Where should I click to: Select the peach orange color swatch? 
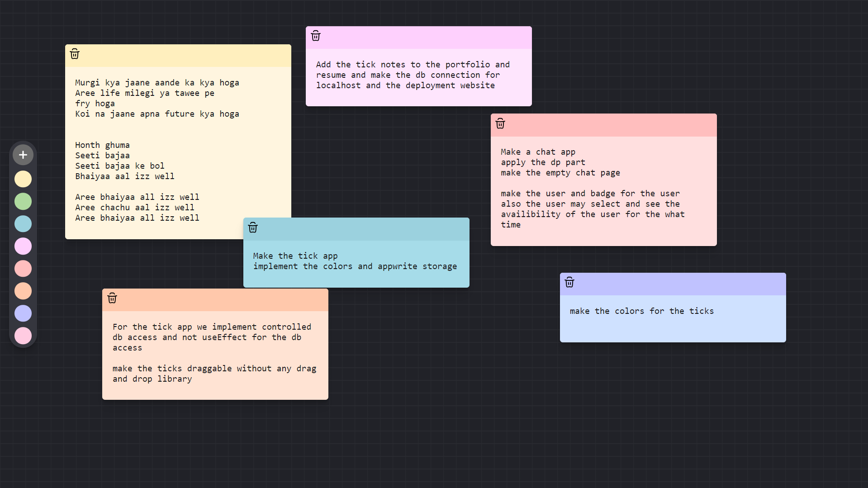point(23,291)
